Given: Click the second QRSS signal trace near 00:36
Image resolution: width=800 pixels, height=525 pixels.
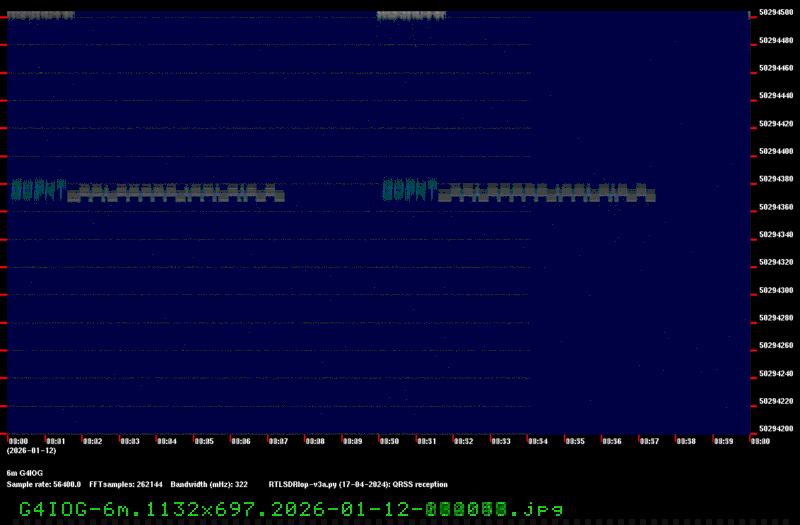Looking at the screenshot, I should pyautogui.click(x=519, y=190).
